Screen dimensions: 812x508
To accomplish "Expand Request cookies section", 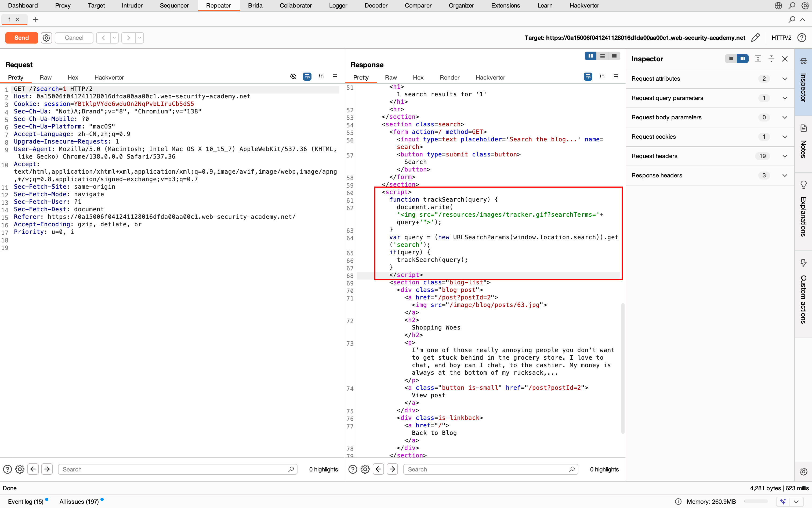I will [x=710, y=137].
